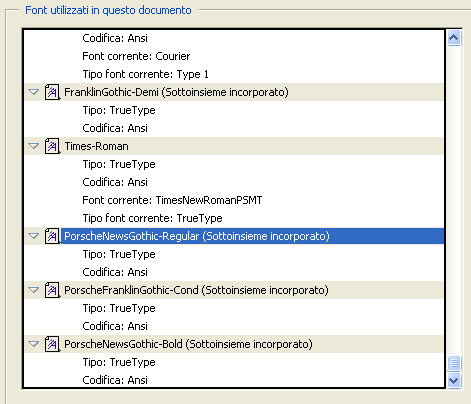The width and height of the screenshot is (471, 404).
Task: Click the scroll up arrow of font list
Action: 454,38
